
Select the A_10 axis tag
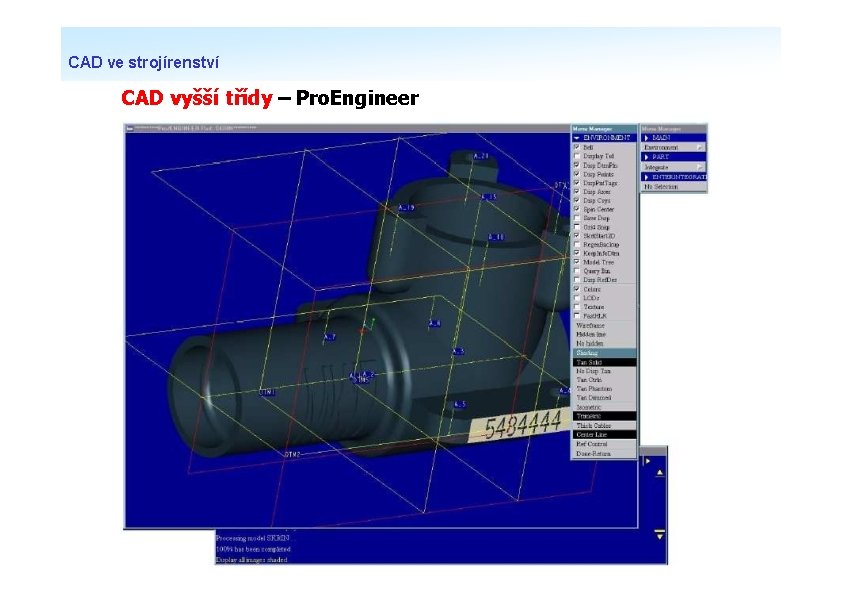tap(496, 237)
